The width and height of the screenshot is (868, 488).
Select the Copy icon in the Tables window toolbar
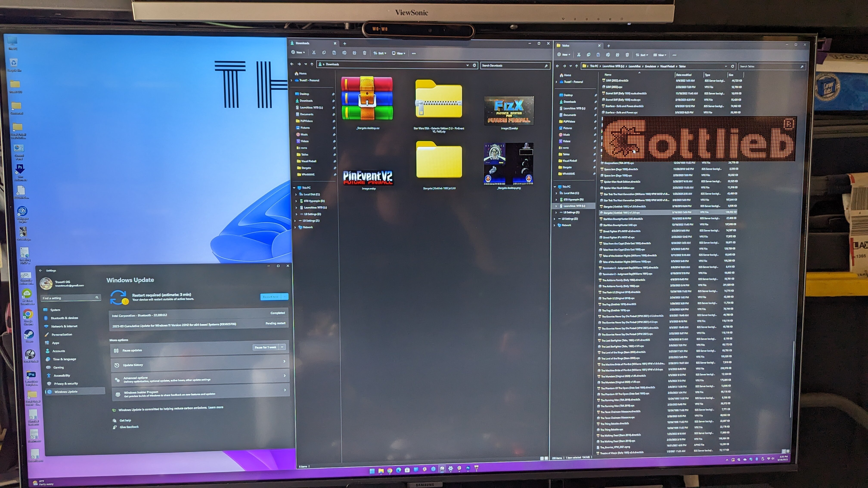[x=589, y=55]
